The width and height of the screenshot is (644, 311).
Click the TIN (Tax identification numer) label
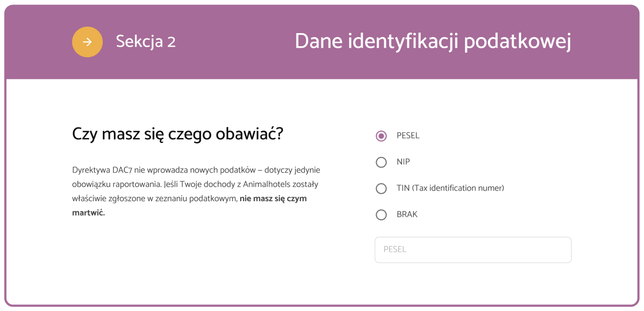(x=450, y=188)
